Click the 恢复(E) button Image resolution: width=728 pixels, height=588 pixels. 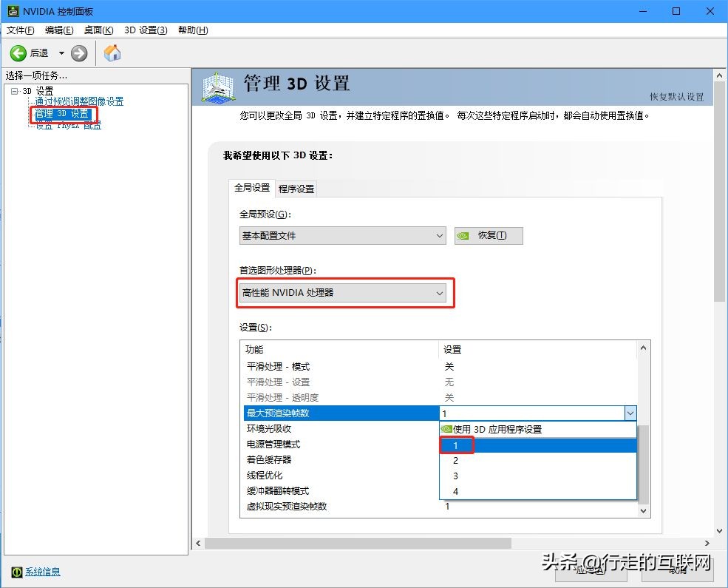489,235
